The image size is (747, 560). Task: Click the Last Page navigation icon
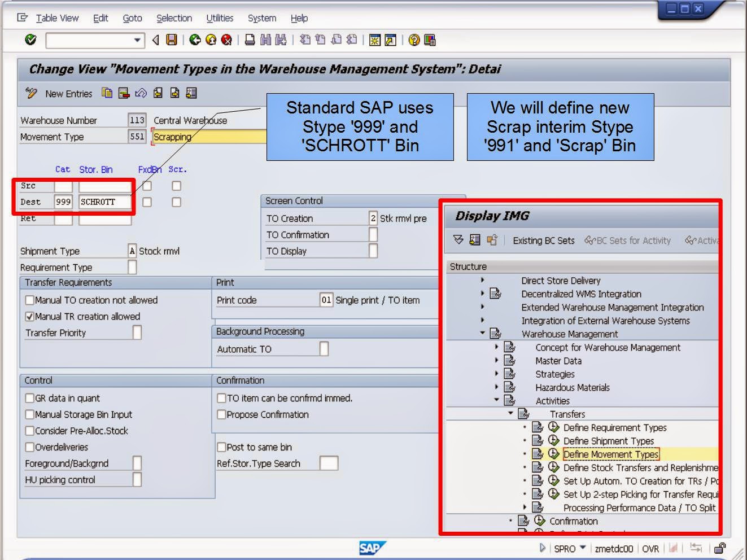(x=351, y=40)
